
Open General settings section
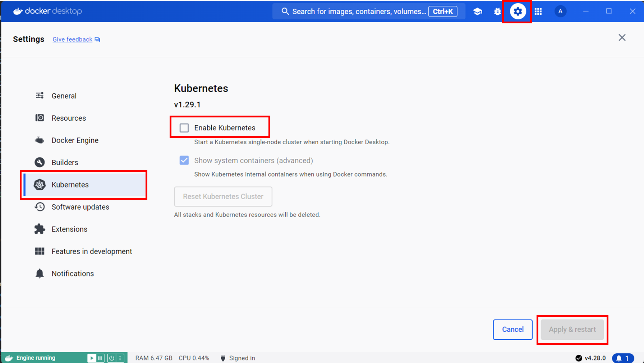[x=85, y=96]
